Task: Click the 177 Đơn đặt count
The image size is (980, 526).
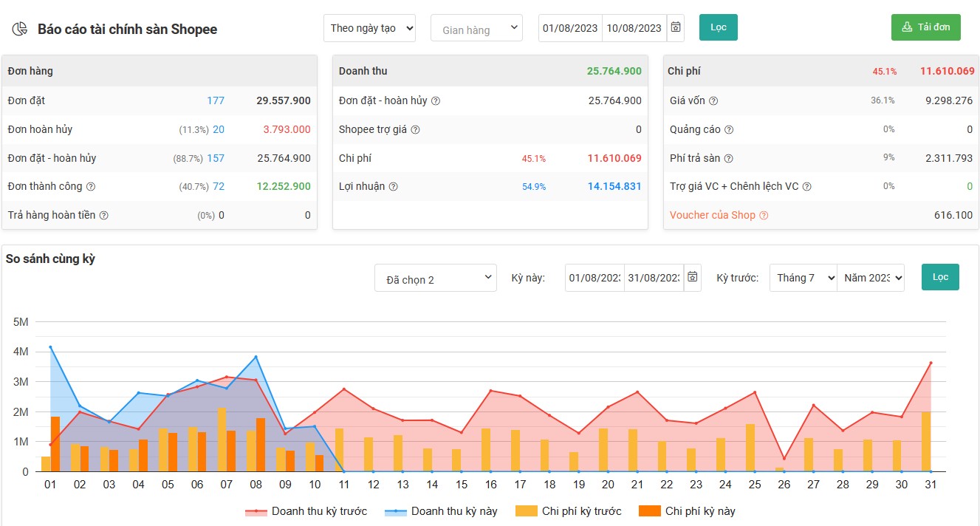Action: click(x=216, y=100)
